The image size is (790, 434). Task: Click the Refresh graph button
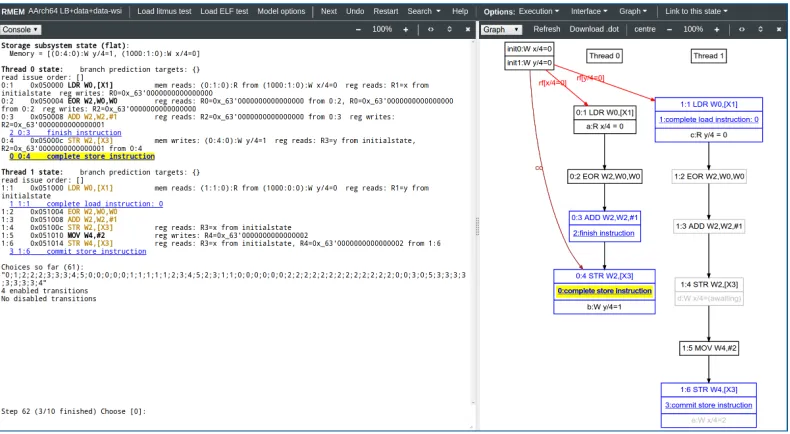coord(547,29)
